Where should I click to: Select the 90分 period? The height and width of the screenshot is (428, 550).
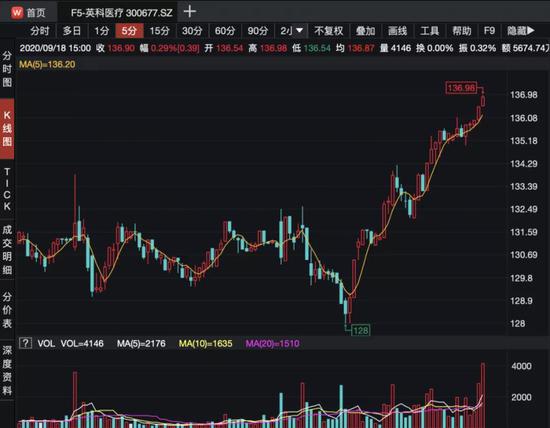pos(257,31)
